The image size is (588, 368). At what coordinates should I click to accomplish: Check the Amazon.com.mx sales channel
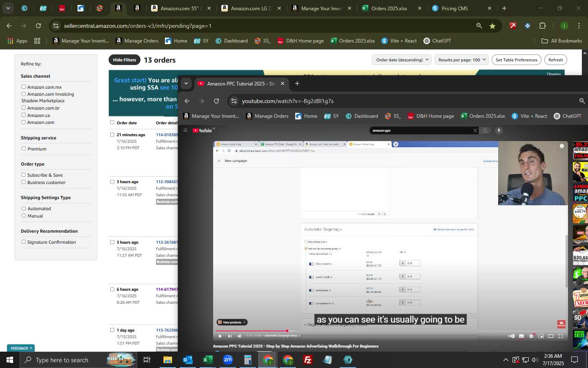24,87
